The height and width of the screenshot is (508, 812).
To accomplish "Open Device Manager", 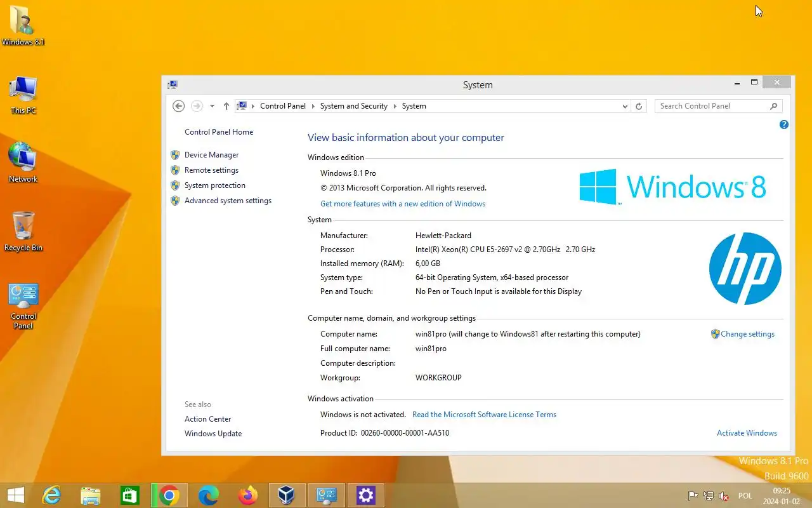I will (x=212, y=155).
